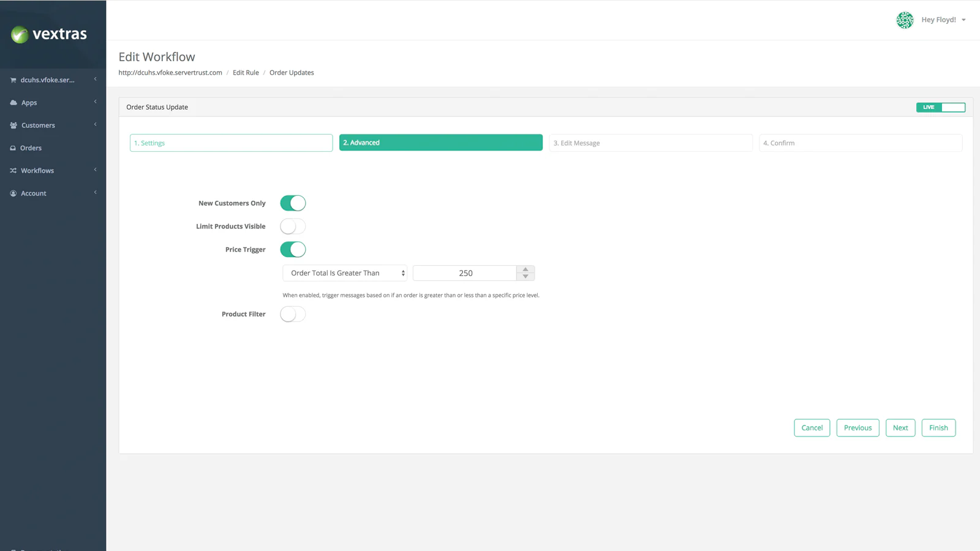
Task: Select the 2. Advanced step
Action: click(441, 143)
